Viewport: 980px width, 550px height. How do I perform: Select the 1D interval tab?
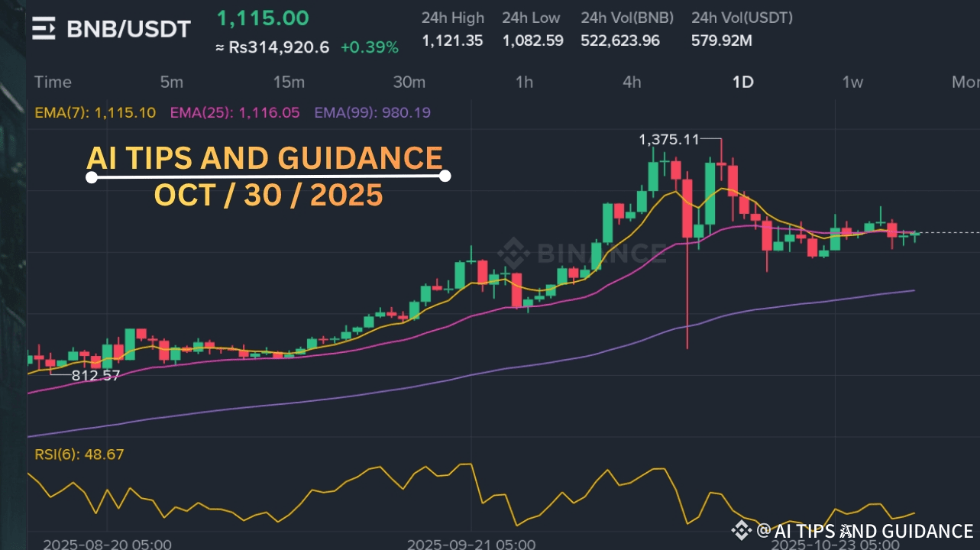[742, 82]
